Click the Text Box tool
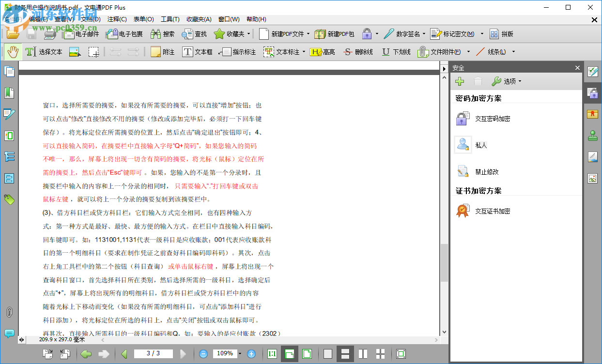The image size is (602, 364). 197,52
